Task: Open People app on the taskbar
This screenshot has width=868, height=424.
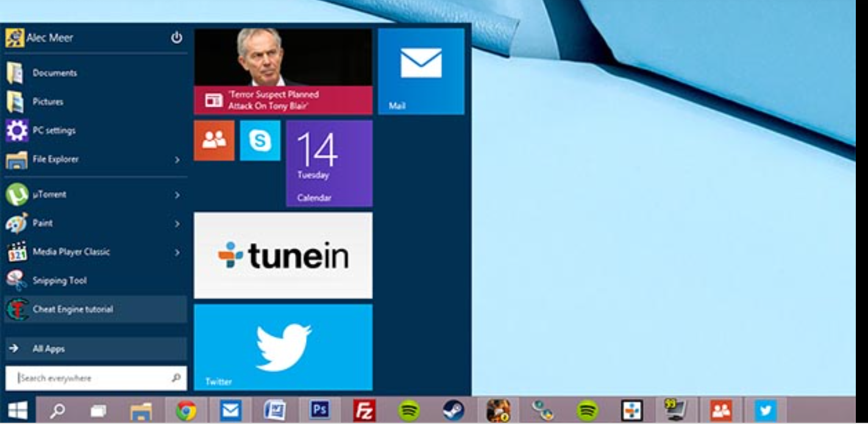Action: (x=721, y=410)
